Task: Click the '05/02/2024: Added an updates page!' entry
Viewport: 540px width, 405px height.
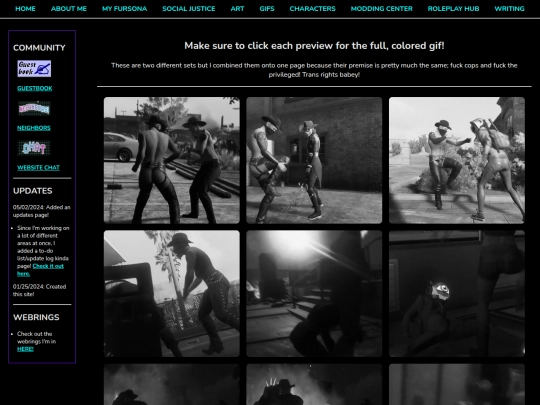Action: click(x=41, y=211)
